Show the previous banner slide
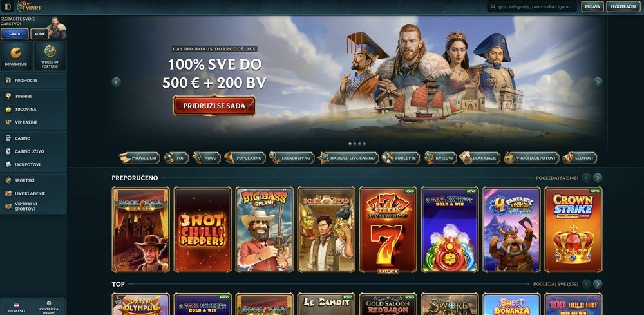The height and width of the screenshot is (315, 644). pos(116,82)
